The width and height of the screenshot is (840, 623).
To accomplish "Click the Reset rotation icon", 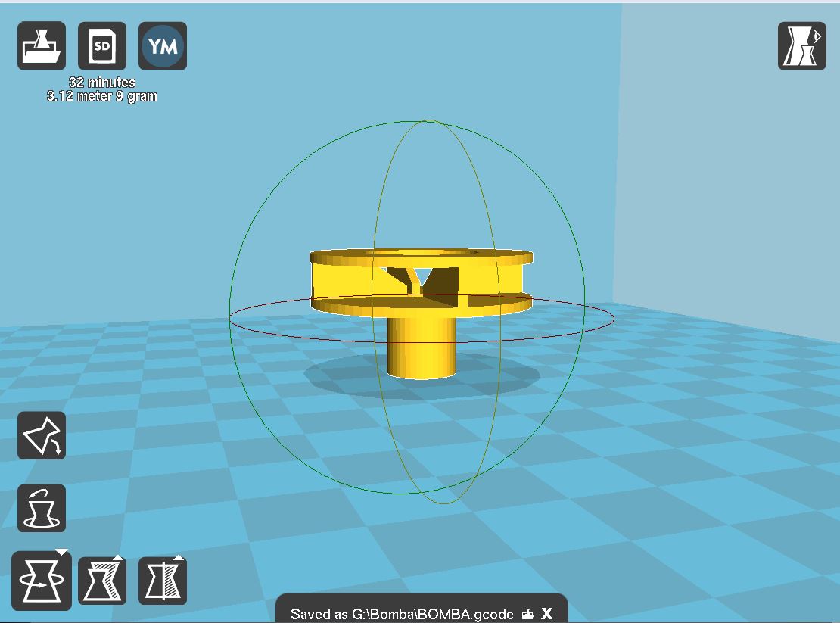I will pos(42,509).
